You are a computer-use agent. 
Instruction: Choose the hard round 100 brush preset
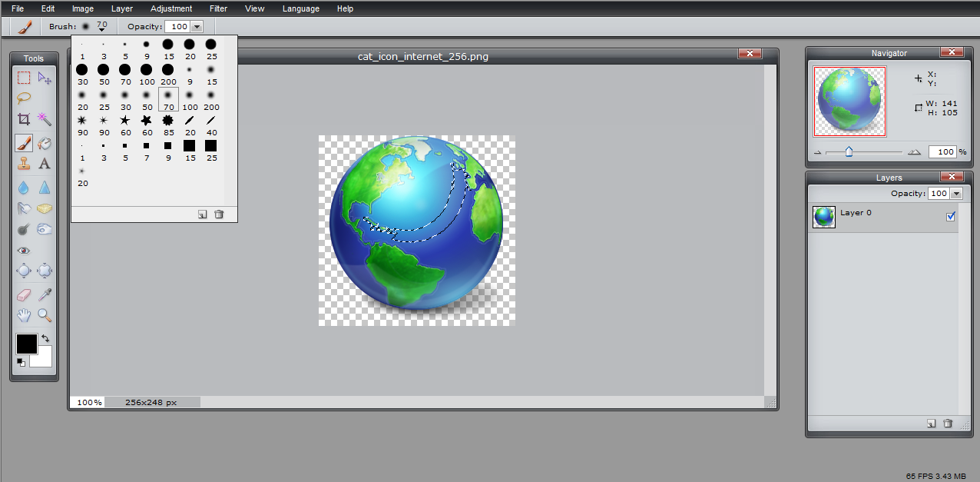(147, 74)
